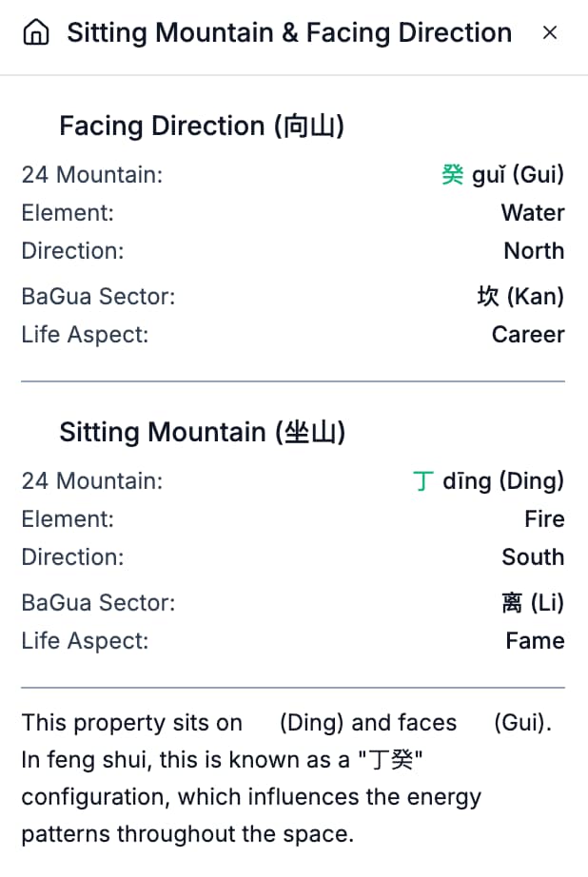Click the Fire element value
The width and height of the screenshot is (588, 877).
(544, 519)
